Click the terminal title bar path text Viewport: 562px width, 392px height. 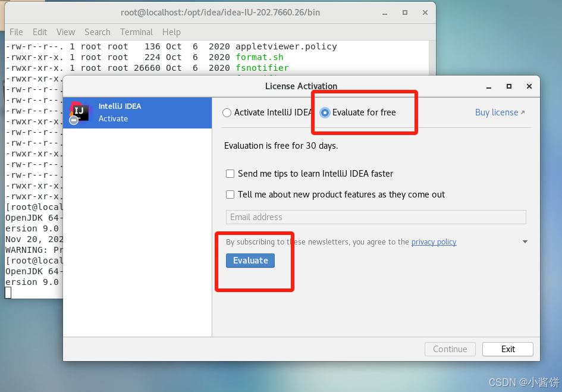[220, 13]
